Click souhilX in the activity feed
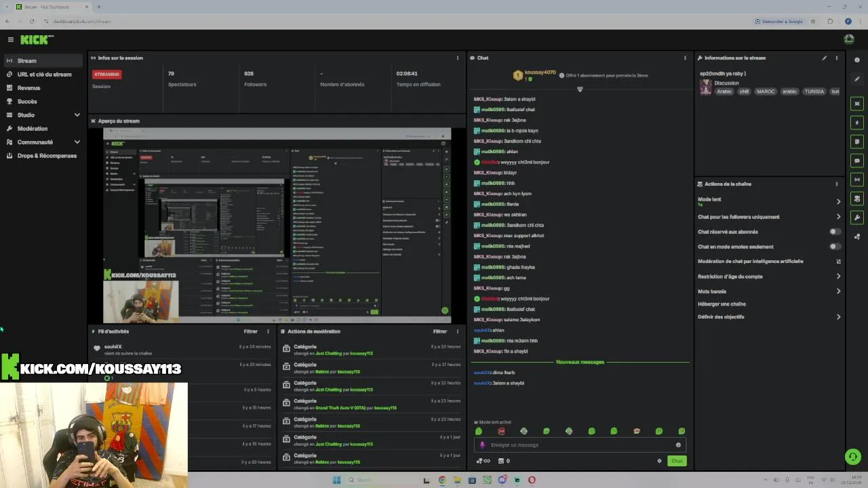Image resolution: width=868 pixels, height=488 pixels. pos(113,347)
